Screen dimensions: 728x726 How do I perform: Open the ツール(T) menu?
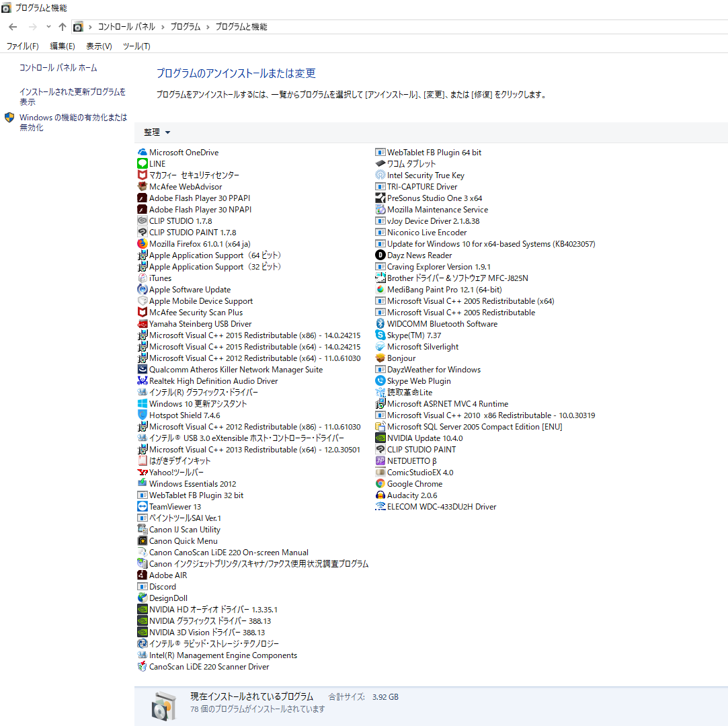pos(136,46)
